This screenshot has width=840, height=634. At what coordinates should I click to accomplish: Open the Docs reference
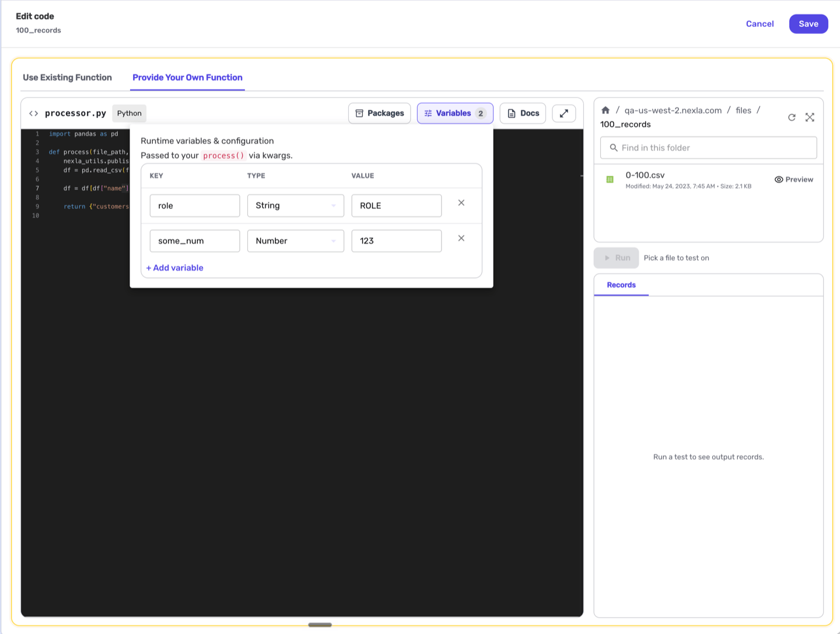pos(523,113)
